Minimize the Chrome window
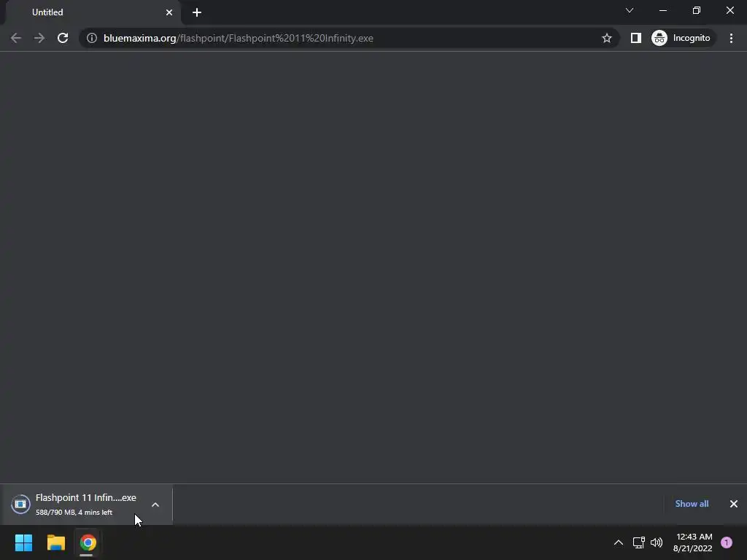This screenshot has width=747, height=560. (x=662, y=10)
